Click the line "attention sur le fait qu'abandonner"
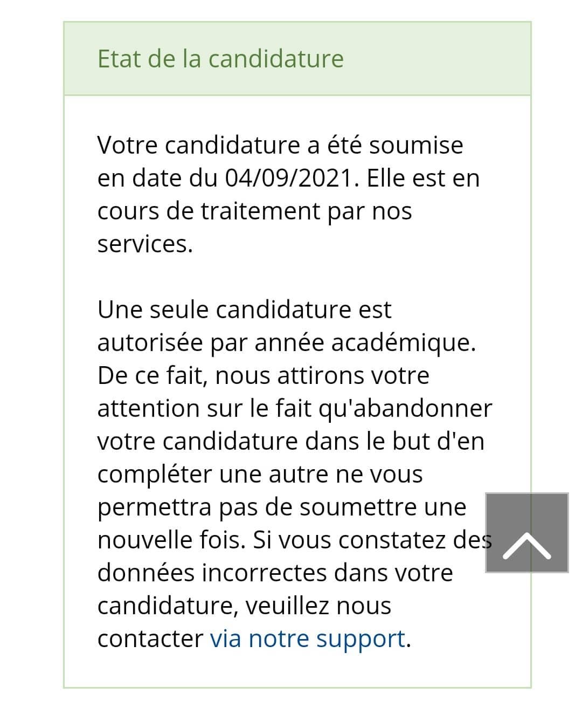This screenshot has height=728, width=582. pos(295,408)
